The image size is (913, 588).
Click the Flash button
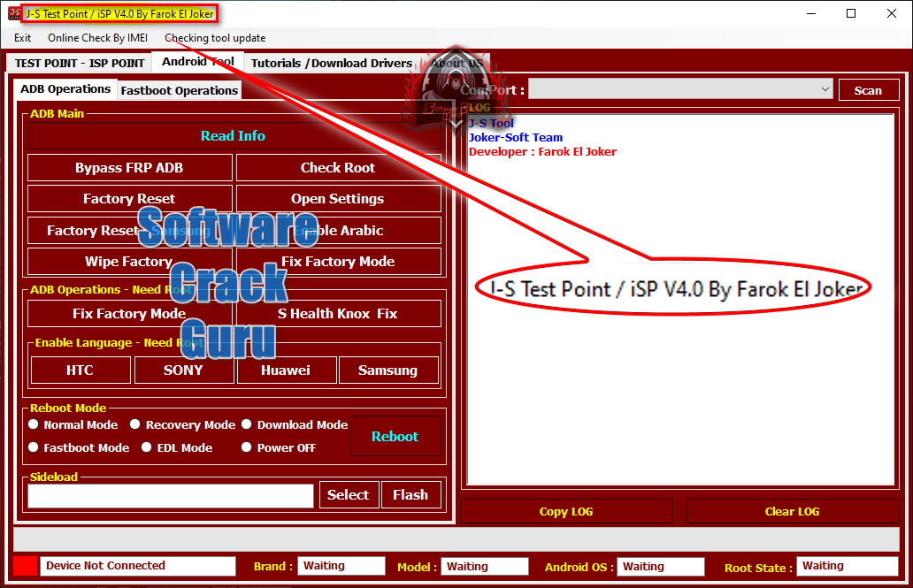pyautogui.click(x=411, y=495)
